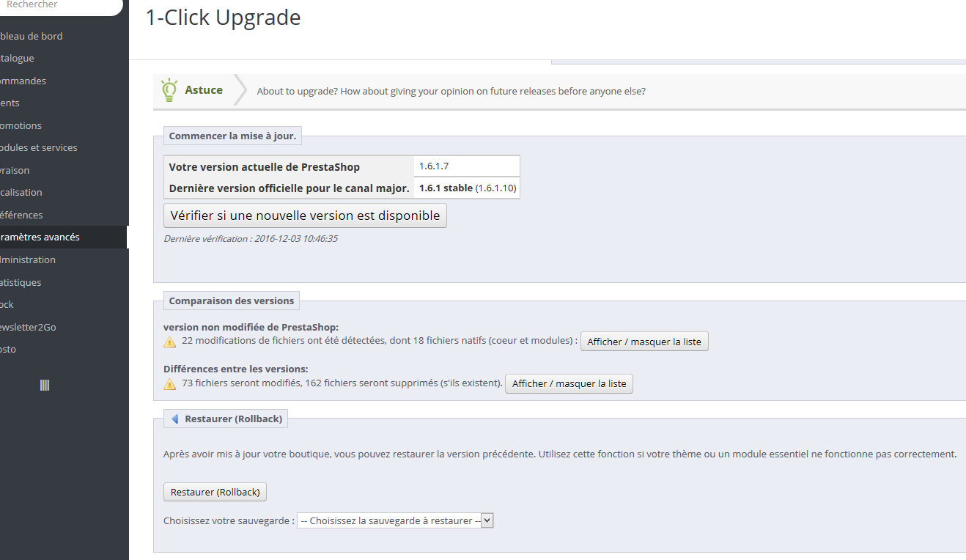Go to Statistiques
966x560 pixels.
pos(21,282)
